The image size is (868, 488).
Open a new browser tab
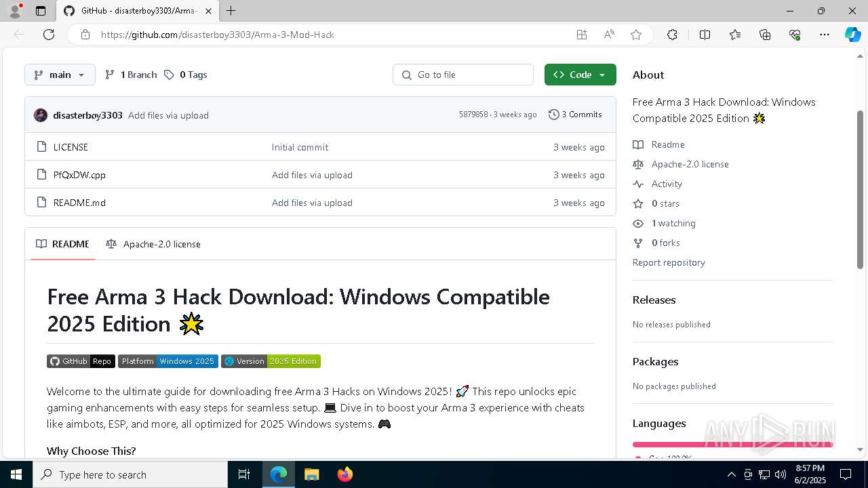point(231,11)
